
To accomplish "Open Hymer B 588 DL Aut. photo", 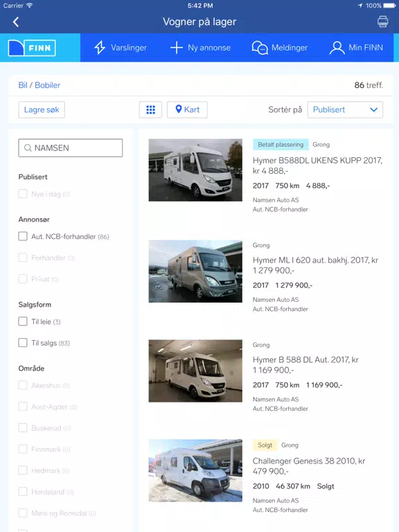I will coord(195,371).
